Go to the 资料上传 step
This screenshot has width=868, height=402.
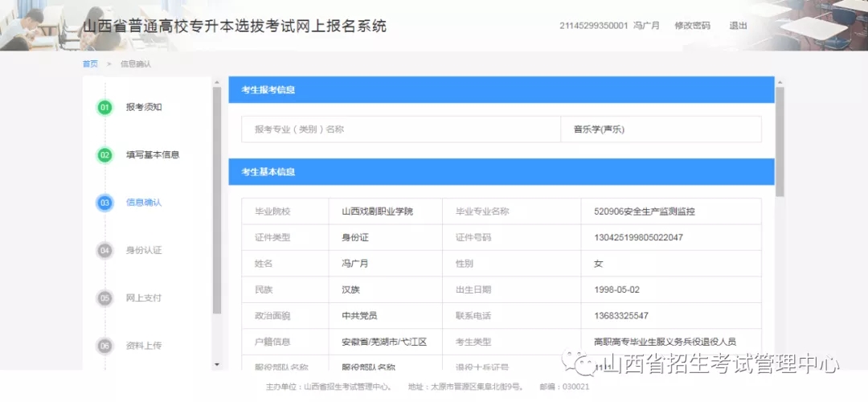[144, 346]
